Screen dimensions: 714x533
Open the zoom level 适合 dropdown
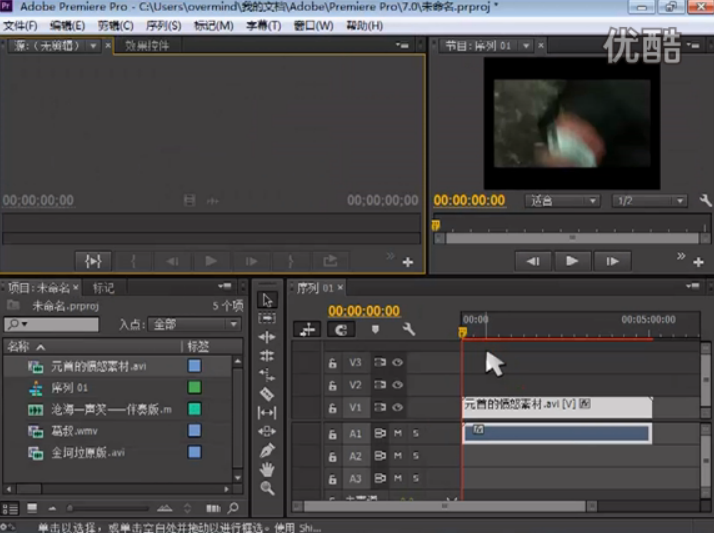click(563, 201)
